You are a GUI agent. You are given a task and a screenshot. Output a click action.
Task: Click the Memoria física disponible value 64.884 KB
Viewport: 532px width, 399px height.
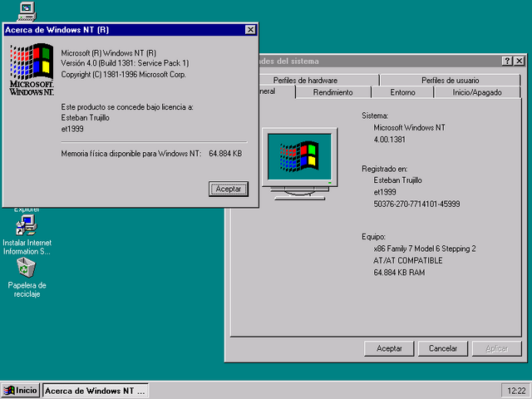(225, 154)
